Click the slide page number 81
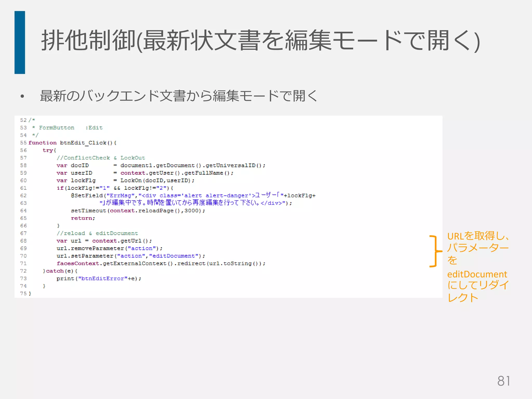The image size is (532, 399). 504,381
